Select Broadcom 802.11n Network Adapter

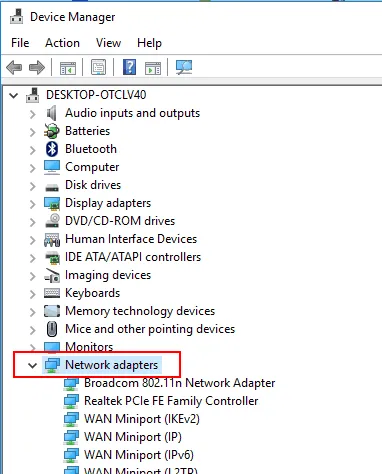(x=180, y=383)
